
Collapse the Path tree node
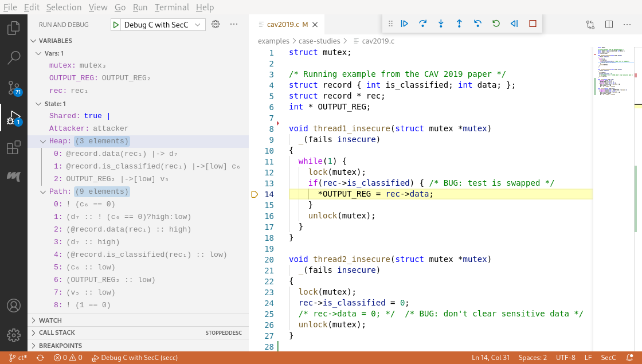[44, 191]
